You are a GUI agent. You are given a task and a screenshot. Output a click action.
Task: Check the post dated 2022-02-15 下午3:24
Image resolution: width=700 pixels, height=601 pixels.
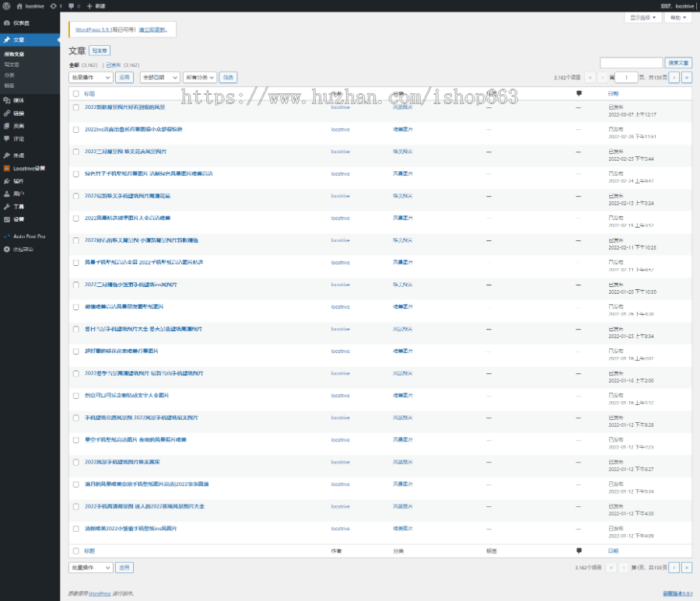click(x=76, y=196)
